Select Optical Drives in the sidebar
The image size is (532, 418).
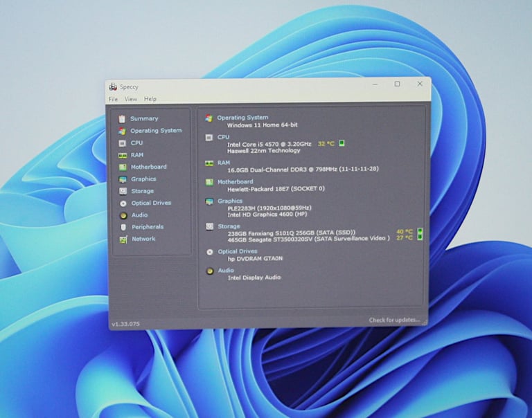click(x=151, y=203)
